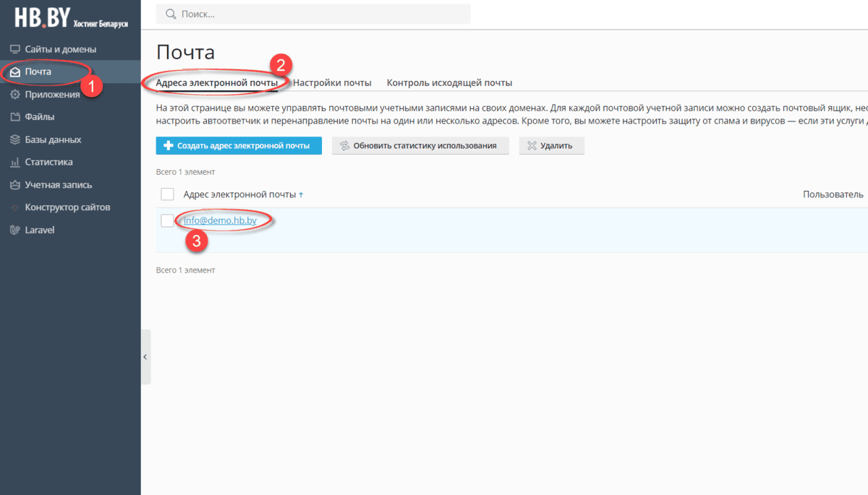Click the Учетная запись icon in sidebar
This screenshot has width=868, height=495.
14,185
